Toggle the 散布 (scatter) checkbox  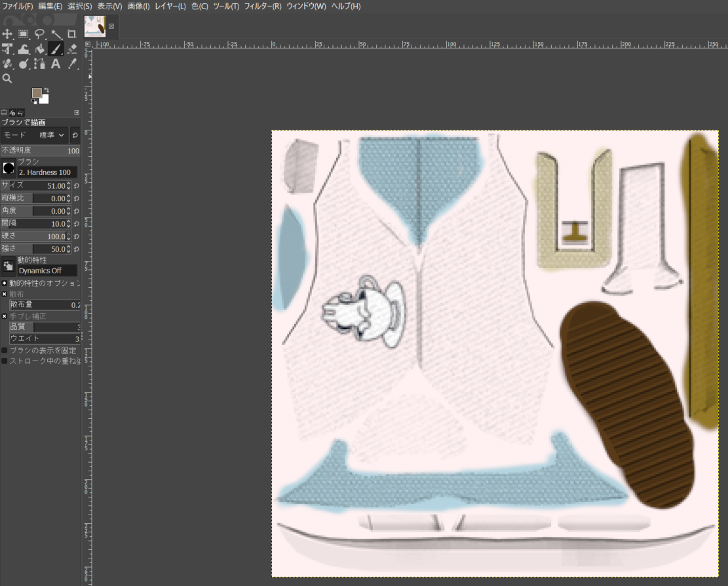pyautogui.click(x=5, y=294)
